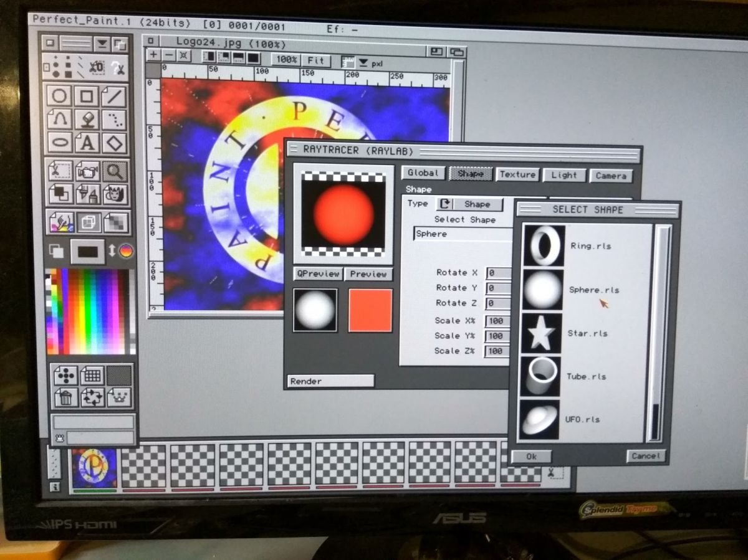The height and width of the screenshot is (560, 748).
Task: Open the paint pots color mixing tool
Action: click(61, 222)
